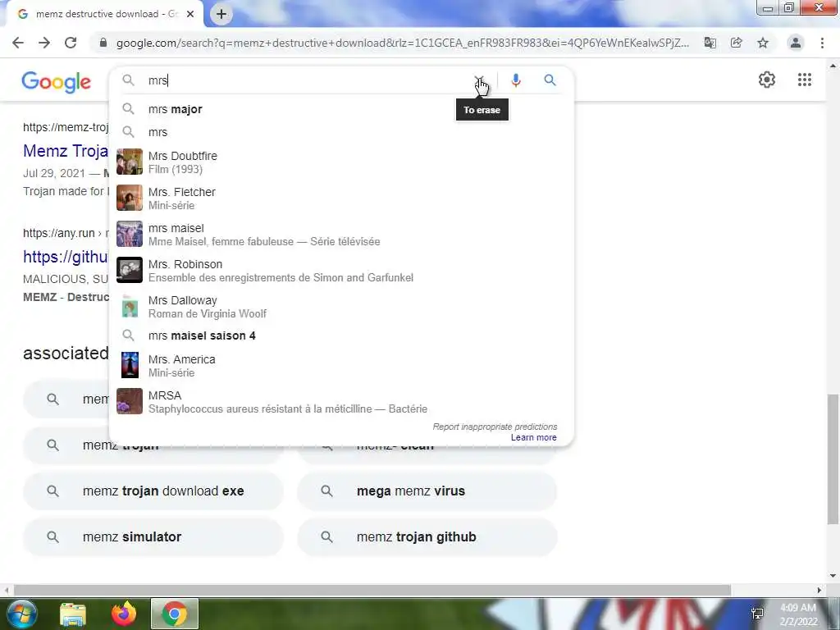Open Firefox from the taskbar
Viewport: 840px width, 630px height.
click(x=124, y=614)
